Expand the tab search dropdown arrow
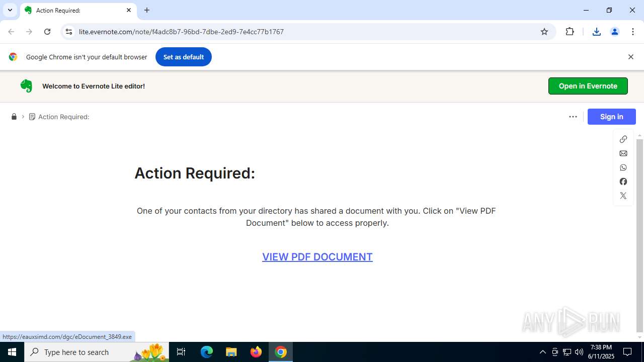644x362 pixels. click(x=10, y=10)
